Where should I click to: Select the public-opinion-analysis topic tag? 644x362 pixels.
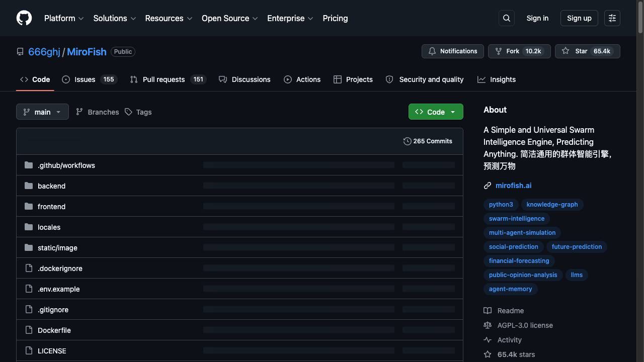coord(523,275)
